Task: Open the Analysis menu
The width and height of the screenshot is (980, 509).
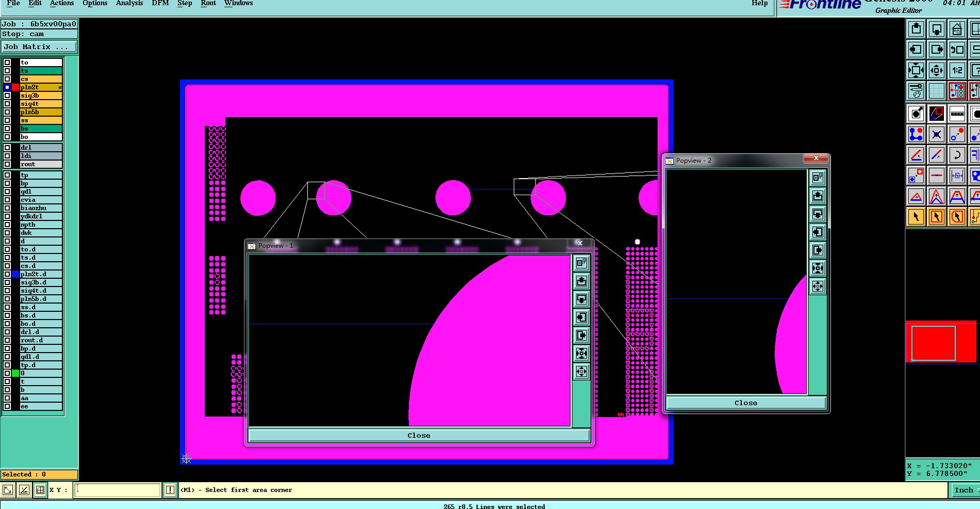Action: click(x=129, y=3)
